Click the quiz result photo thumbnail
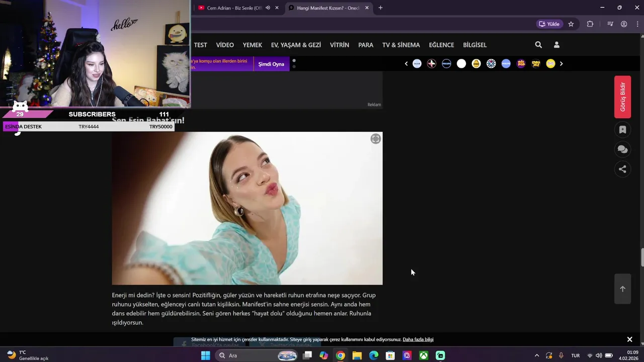 coord(247,208)
